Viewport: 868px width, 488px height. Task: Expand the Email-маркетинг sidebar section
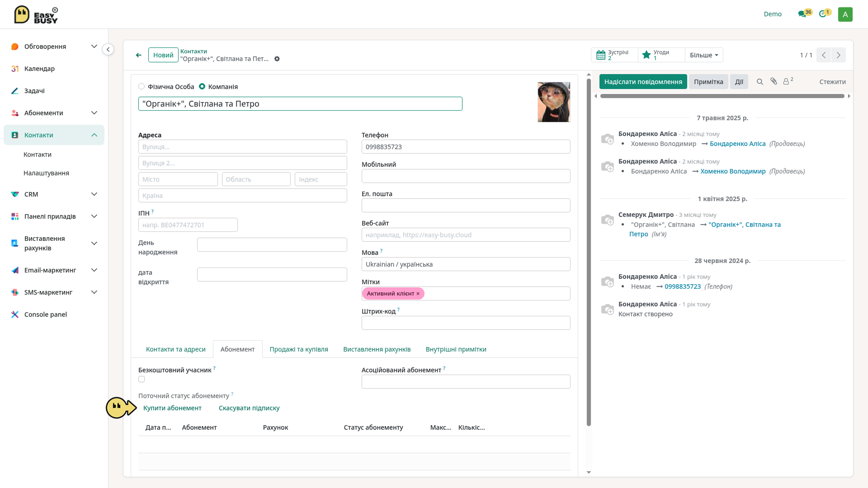tap(94, 270)
